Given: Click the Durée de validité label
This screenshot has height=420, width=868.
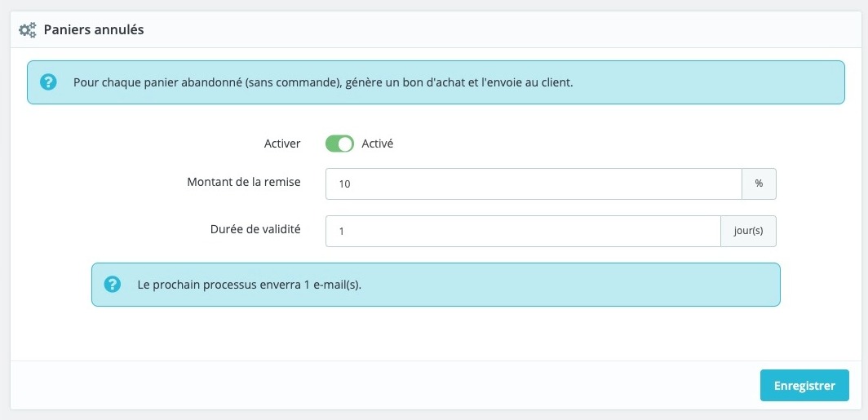Looking at the screenshot, I should point(255,229).
